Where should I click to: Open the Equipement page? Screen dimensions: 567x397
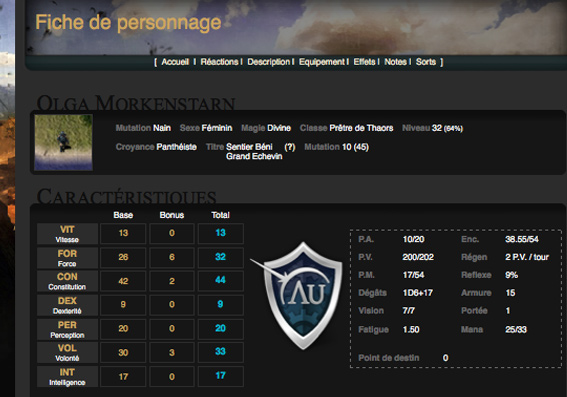click(322, 62)
